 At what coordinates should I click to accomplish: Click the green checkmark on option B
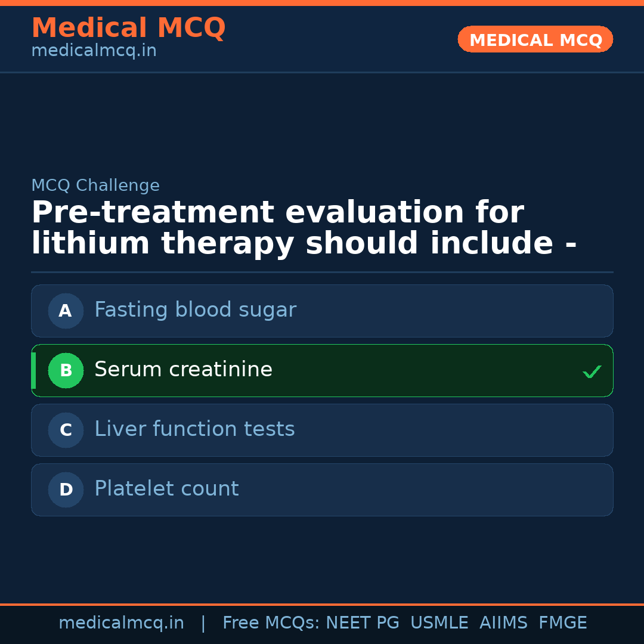[592, 371]
